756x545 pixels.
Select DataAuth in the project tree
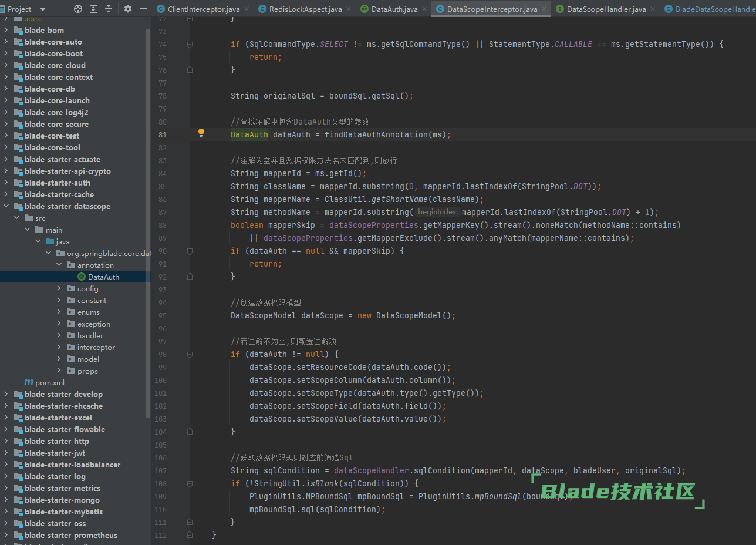(x=103, y=277)
